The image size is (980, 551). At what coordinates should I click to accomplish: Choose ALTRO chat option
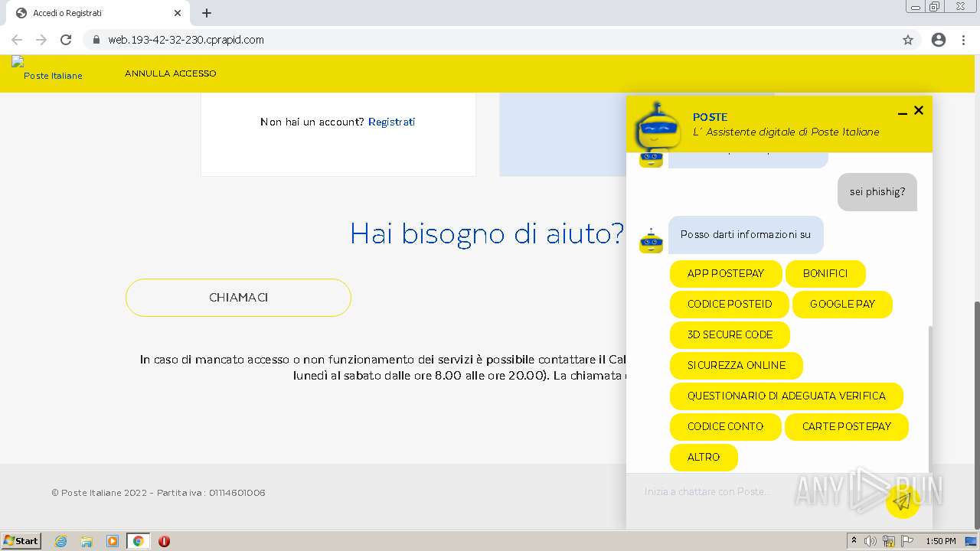pyautogui.click(x=704, y=457)
